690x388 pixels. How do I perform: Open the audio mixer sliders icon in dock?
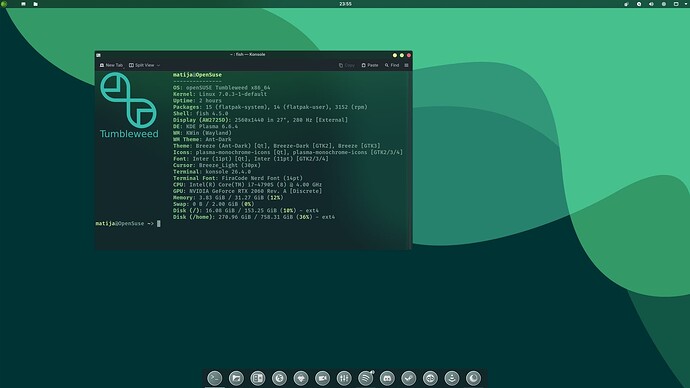[344, 378]
